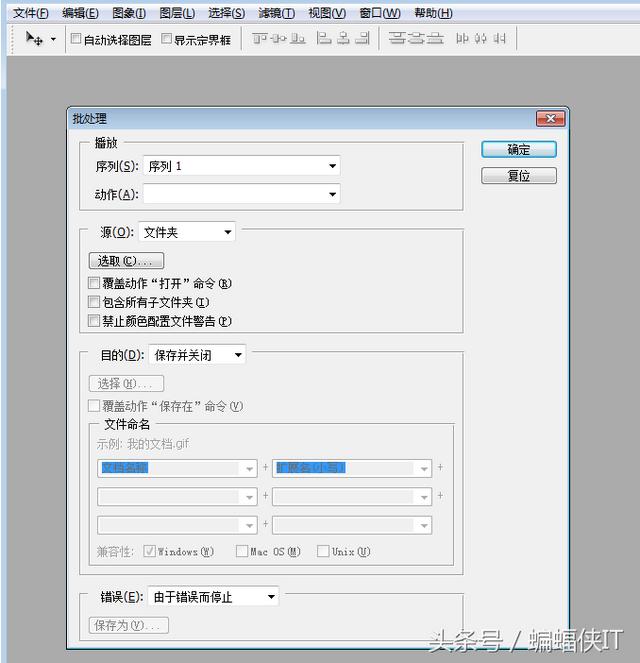Click the align left edges icon

click(324, 39)
